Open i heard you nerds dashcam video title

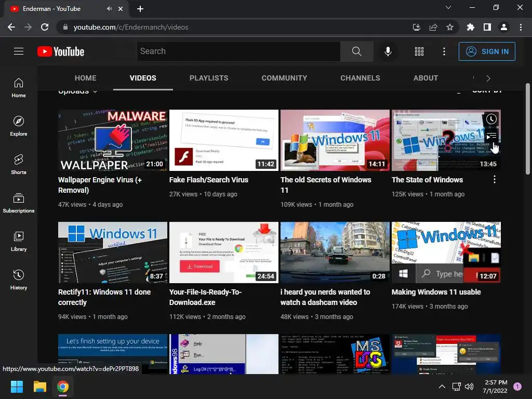[325, 297]
